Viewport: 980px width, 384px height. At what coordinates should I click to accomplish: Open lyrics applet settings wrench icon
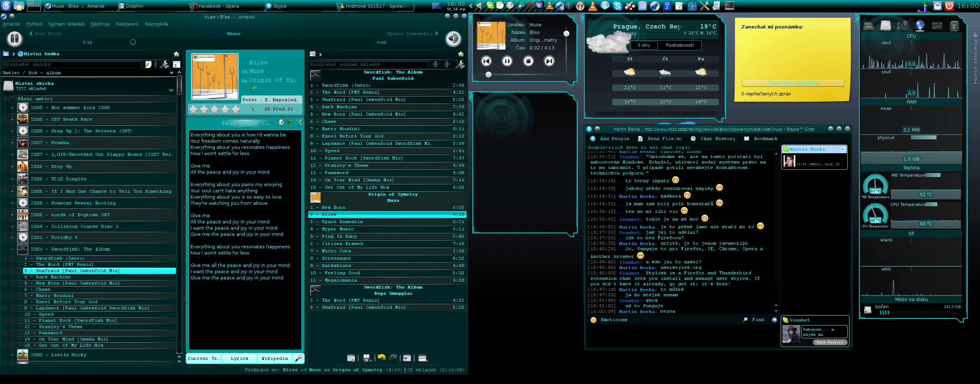[299, 122]
